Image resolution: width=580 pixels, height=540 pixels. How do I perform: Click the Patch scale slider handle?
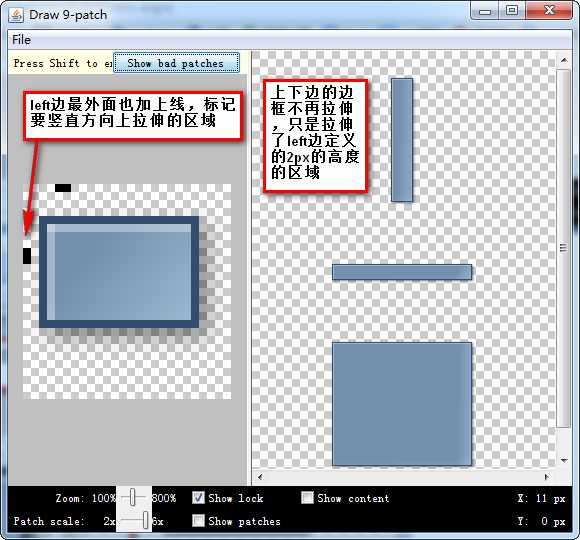coord(146,520)
